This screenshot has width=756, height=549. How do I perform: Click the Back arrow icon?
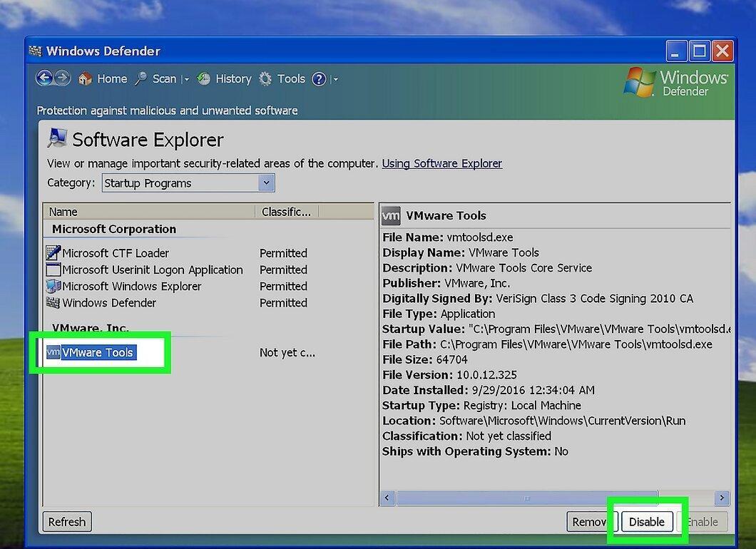tap(44, 78)
